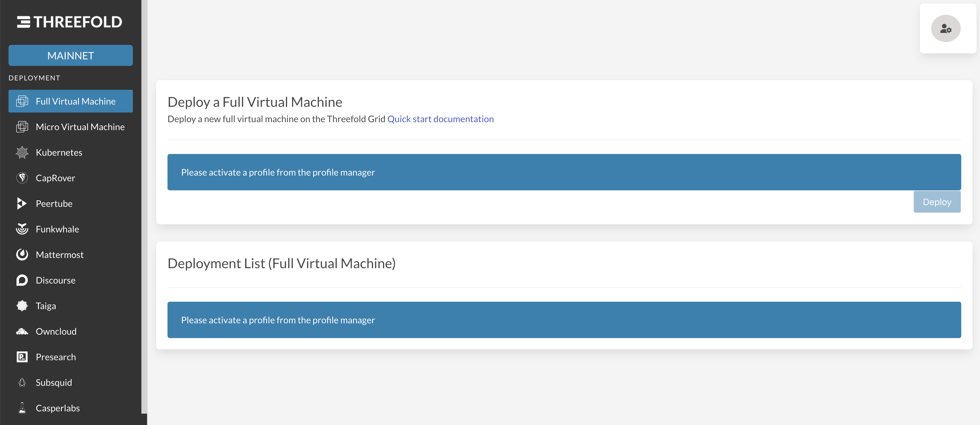This screenshot has height=425, width=980.
Task: Open Subsquid deployment page
Action: (71, 382)
